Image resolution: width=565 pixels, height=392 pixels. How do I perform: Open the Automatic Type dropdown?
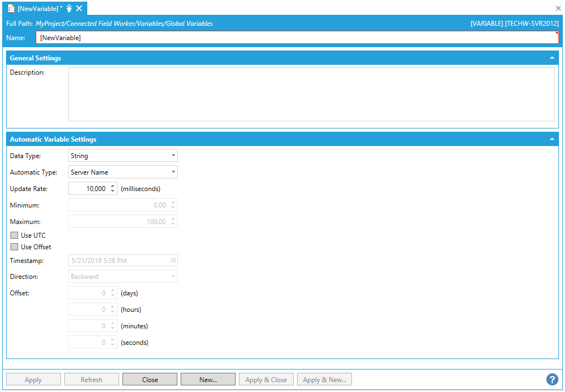point(122,172)
